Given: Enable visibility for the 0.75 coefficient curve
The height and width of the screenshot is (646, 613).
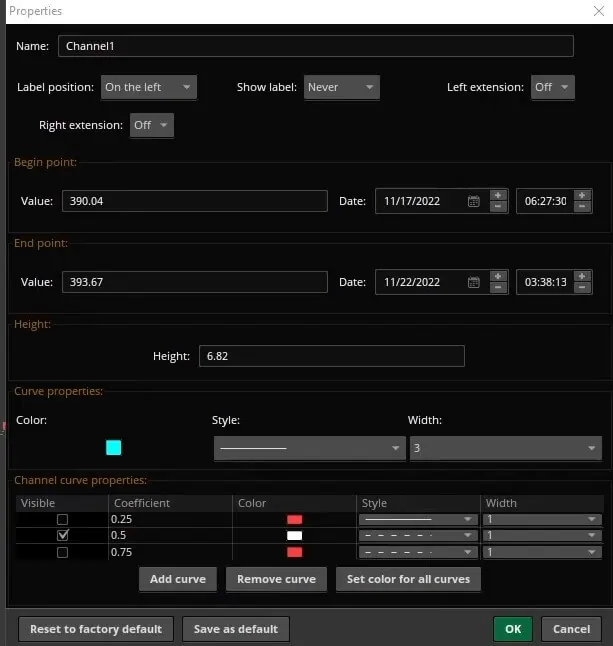Looking at the screenshot, I should pos(63,552).
